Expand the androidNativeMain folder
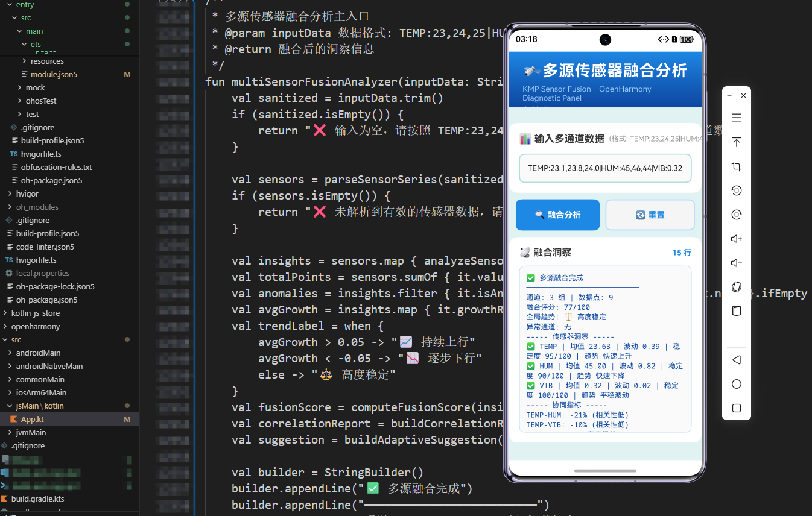Image resolution: width=812 pixels, height=516 pixels. tap(10, 366)
